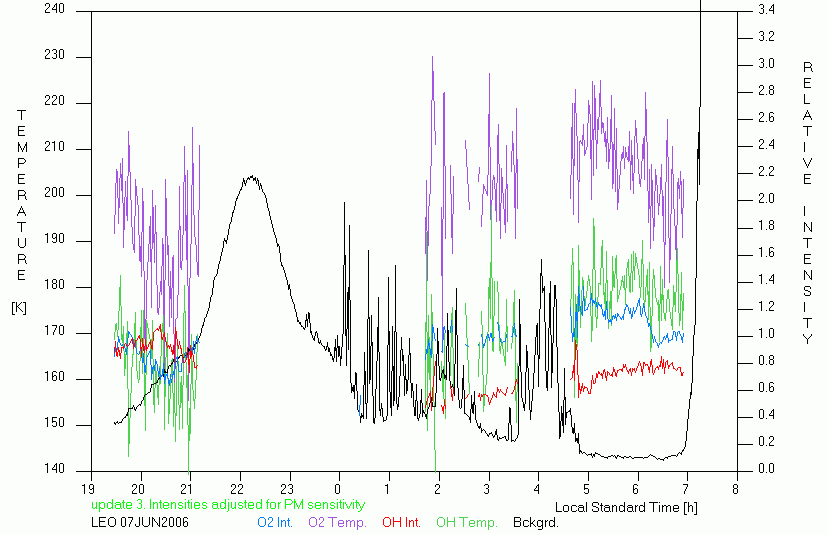Click the 0.4 relative intensity label
The height and width of the screenshot is (535, 828).
(766, 415)
